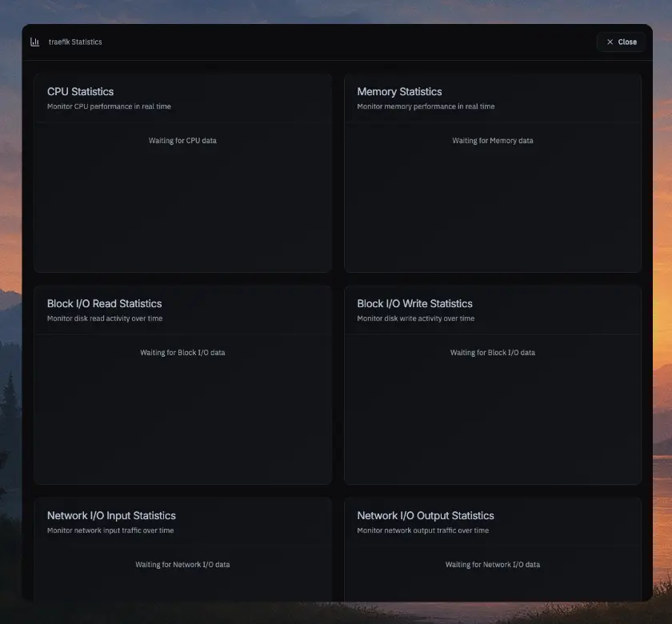Click the waiting message in Network Output card
The height and width of the screenshot is (624, 672).
click(493, 565)
